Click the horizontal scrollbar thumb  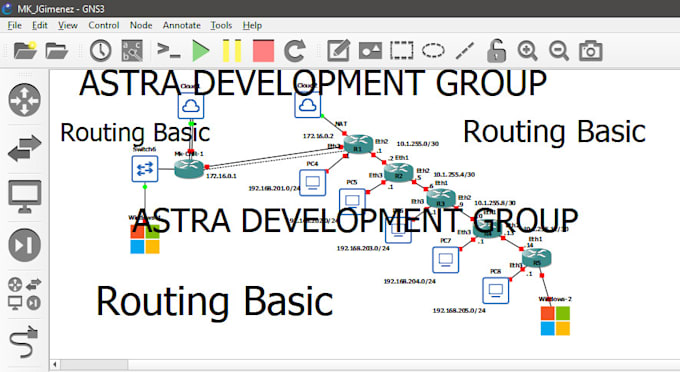pyautogui.click(x=94, y=365)
